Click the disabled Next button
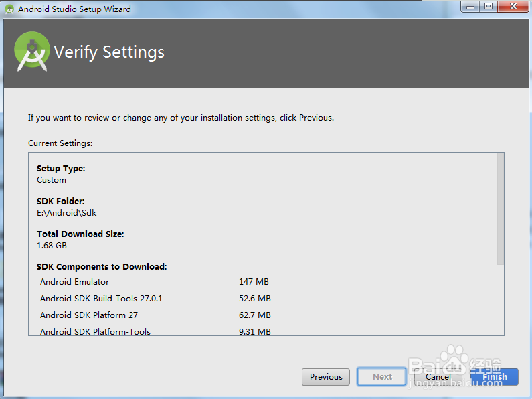532x399 pixels. point(381,377)
